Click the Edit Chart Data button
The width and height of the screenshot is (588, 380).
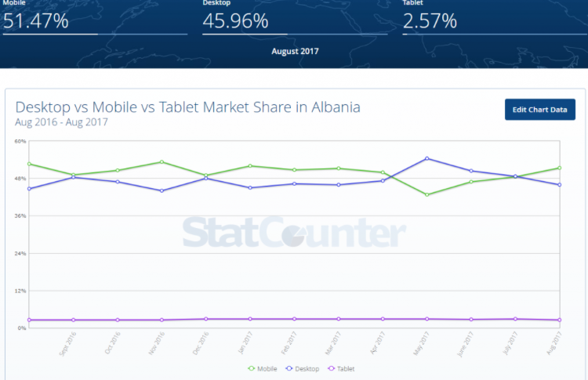pyautogui.click(x=539, y=110)
